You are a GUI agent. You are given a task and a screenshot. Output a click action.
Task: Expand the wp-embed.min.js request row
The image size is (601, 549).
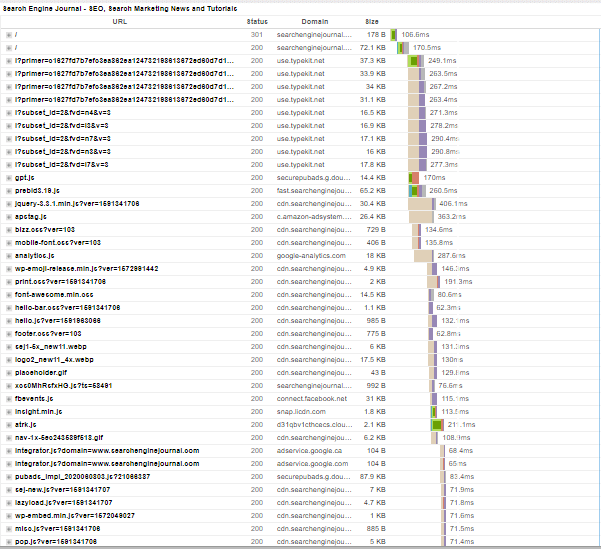(8, 516)
